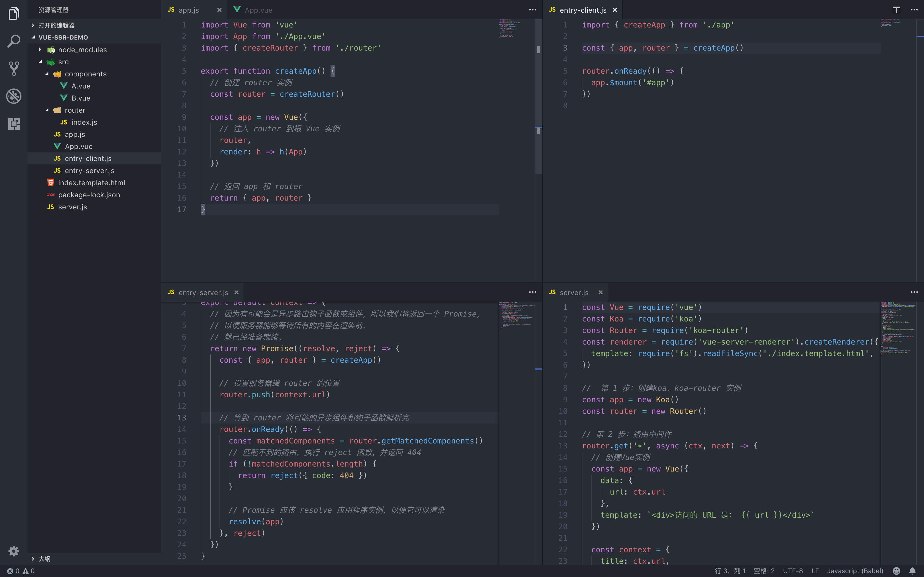
Task: Click the split editor icon
Action: coord(896,10)
